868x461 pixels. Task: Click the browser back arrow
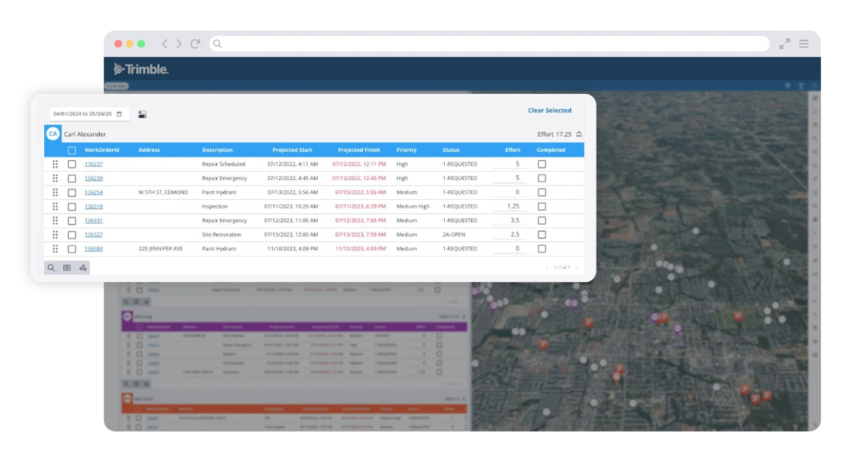tap(164, 44)
